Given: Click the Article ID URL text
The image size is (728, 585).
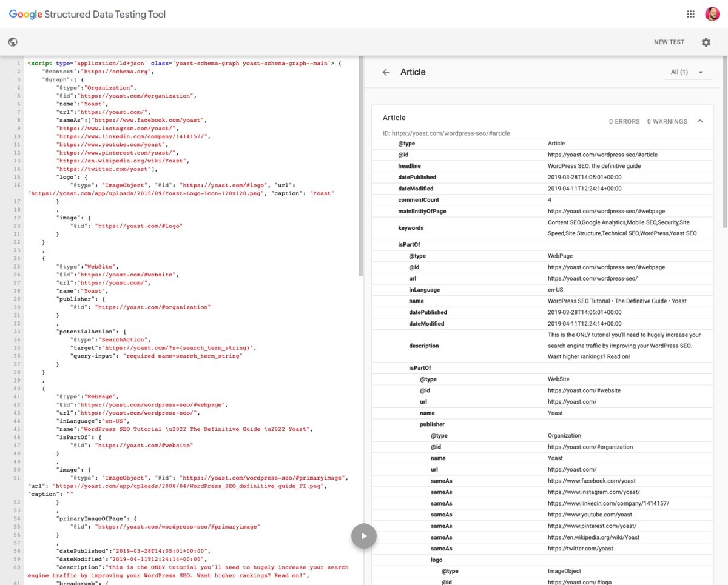Looking at the screenshot, I should click(x=446, y=133).
